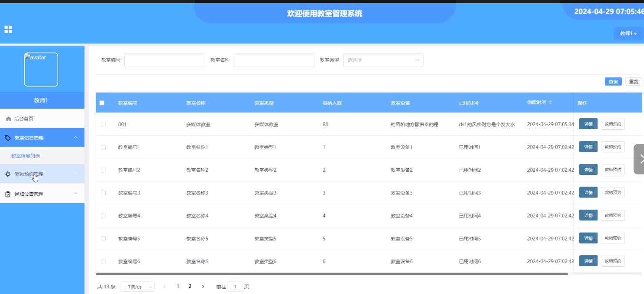Click 教师预约 for 教室编号4 row
Image resolution: width=644 pixels, height=294 pixels.
613,215
